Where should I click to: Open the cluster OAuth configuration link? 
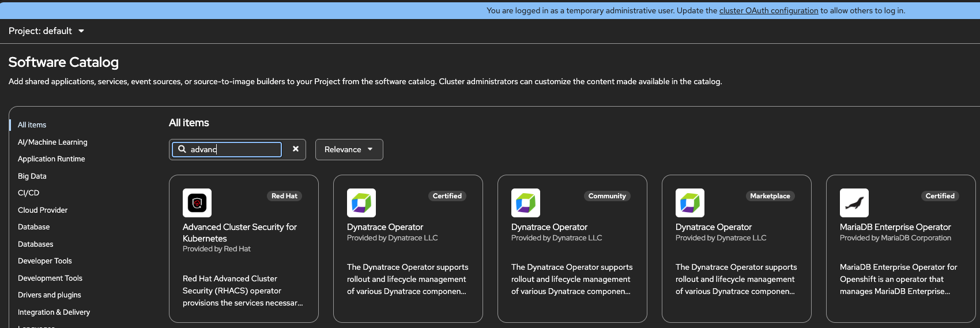point(768,10)
